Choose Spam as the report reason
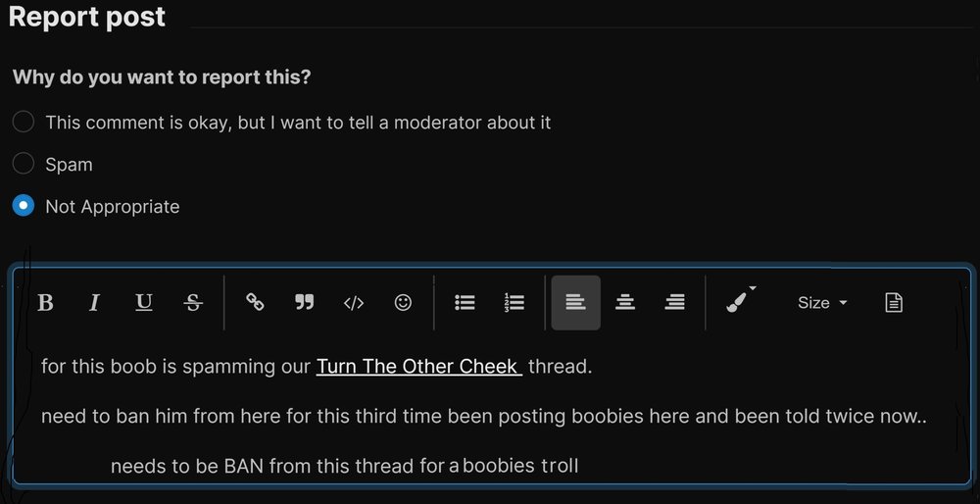This screenshot has height=504, width=980. tap(24, 164)
